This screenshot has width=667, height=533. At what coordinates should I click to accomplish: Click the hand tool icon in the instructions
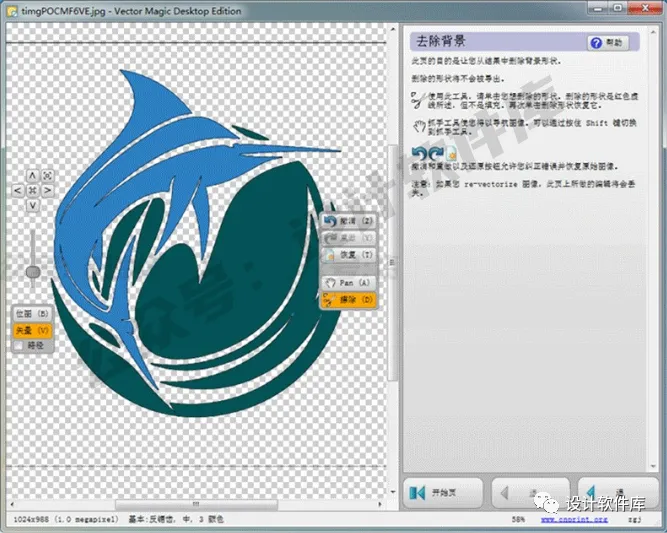pyautogui.click(x=419, y=126)
